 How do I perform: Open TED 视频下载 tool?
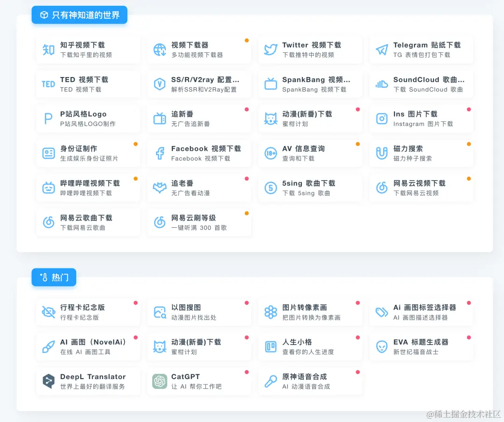tap(88, 84)
